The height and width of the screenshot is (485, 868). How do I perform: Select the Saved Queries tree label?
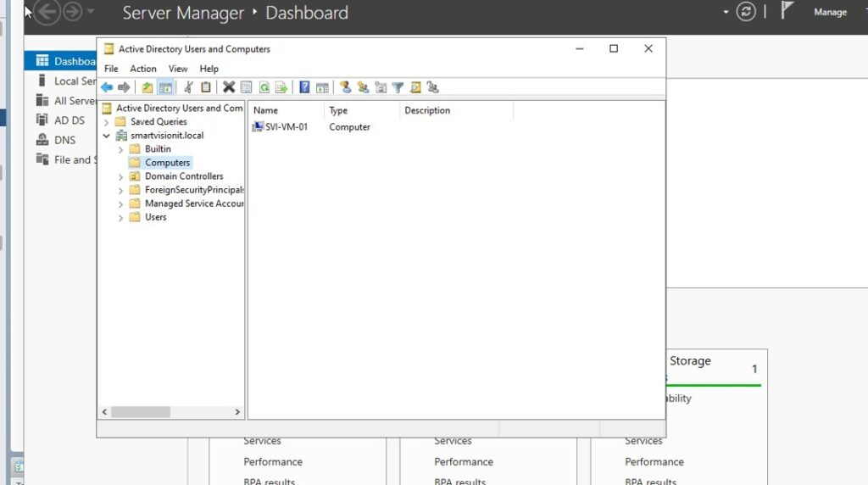pyautogui.click(x=159, y=122)
